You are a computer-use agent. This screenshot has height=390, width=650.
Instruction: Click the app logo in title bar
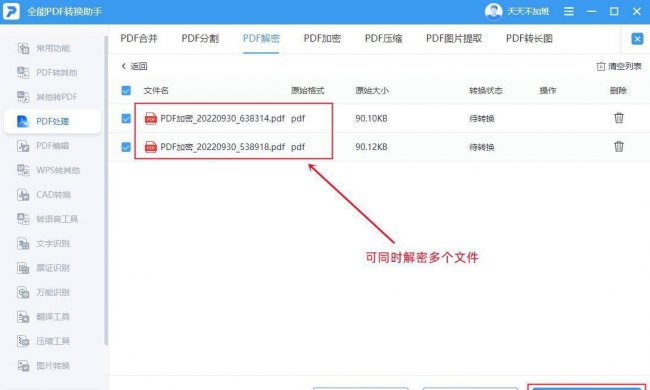[11, 11]
